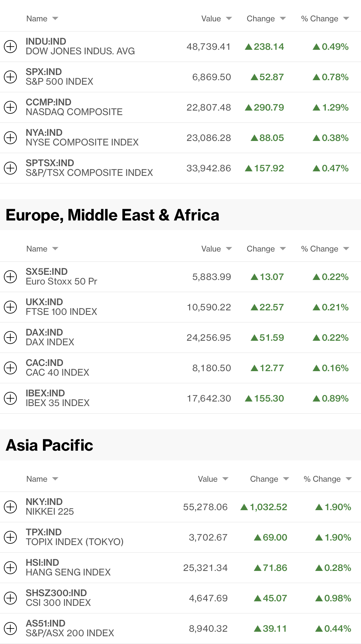Add CSI 300 Index to watchlist
This screenshot has height=644, width=361.
point(10,598)
